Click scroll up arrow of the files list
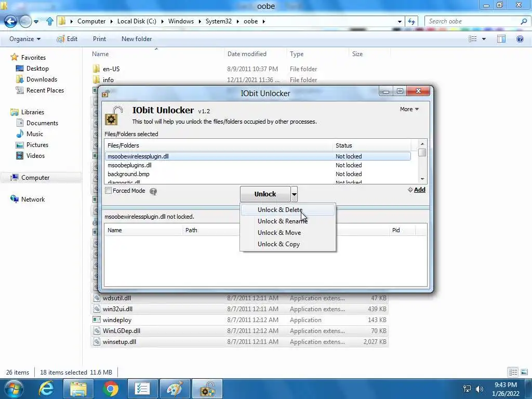532x399 pixels. coord(422,143)
